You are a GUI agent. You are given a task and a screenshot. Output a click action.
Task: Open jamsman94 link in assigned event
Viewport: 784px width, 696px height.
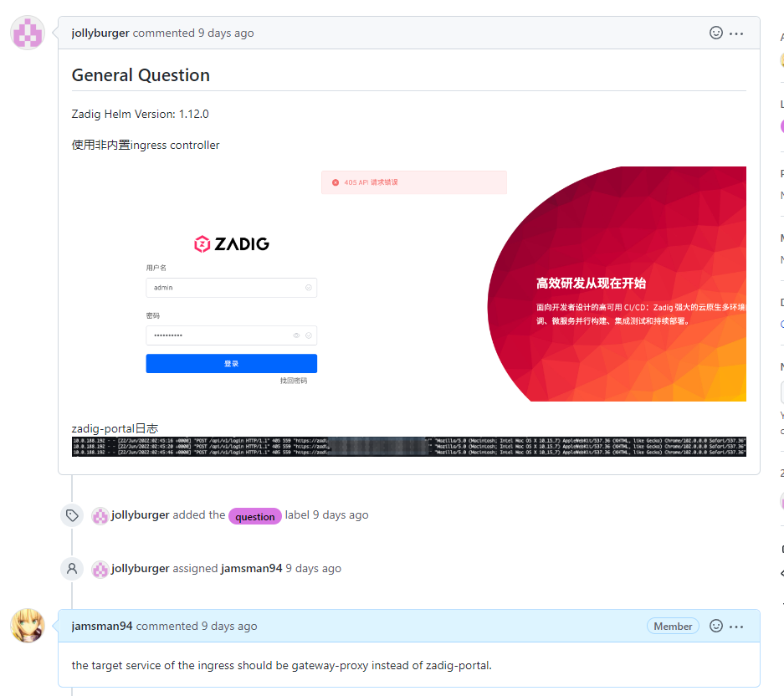click(x=252, y=569)
